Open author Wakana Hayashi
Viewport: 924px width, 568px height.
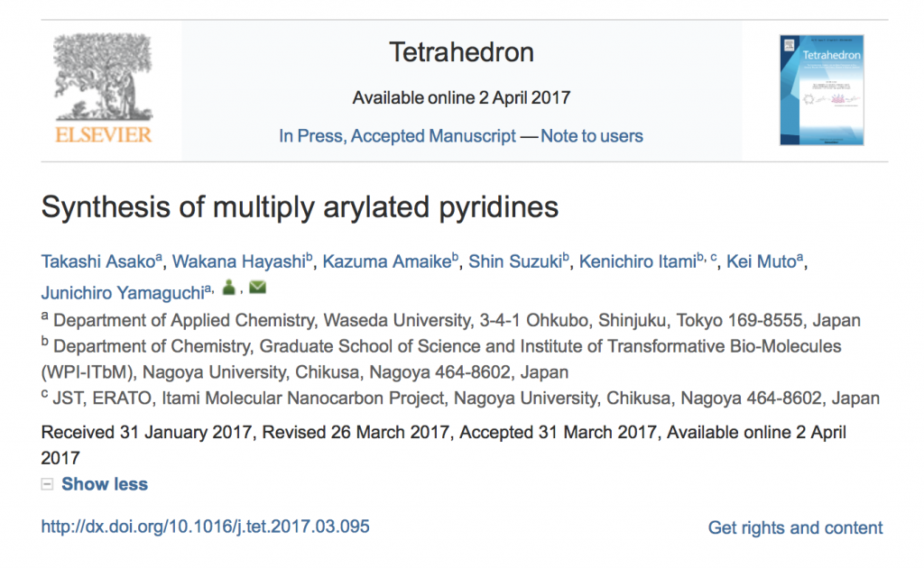point(238,261)
